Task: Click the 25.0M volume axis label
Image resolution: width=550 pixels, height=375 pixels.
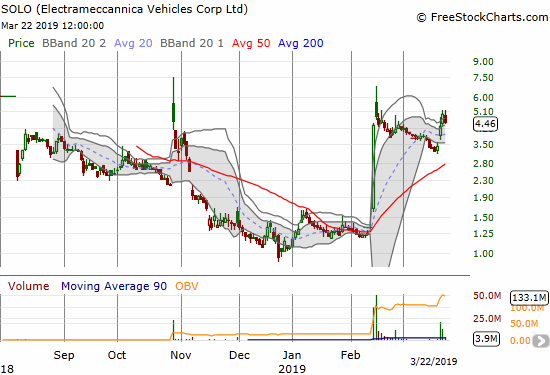Action: [487, 319]
